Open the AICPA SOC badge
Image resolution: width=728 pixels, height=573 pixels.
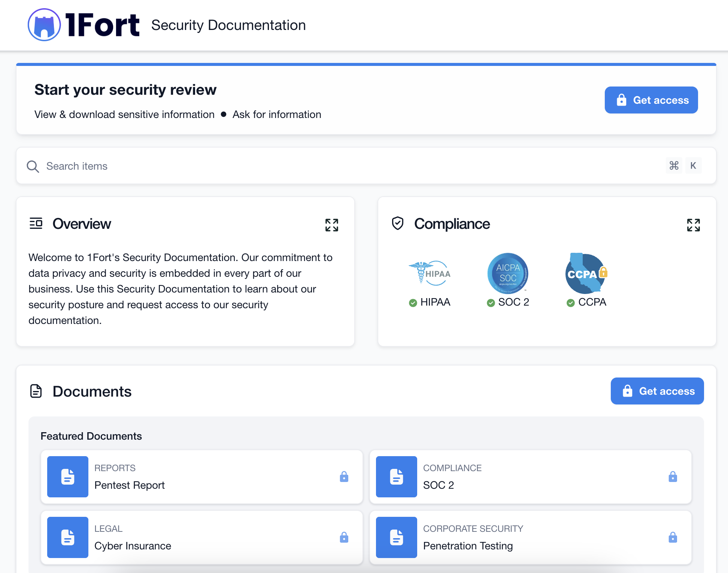508,273
